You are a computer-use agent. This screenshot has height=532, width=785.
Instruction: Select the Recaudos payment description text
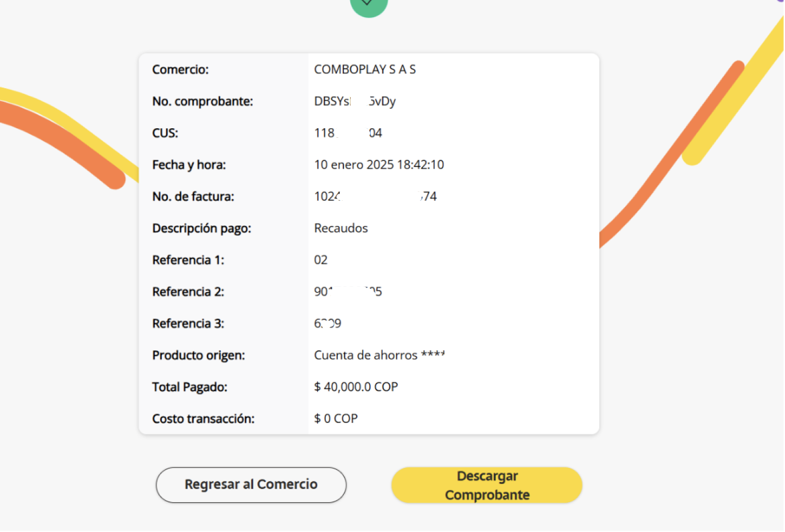[341, 228]
